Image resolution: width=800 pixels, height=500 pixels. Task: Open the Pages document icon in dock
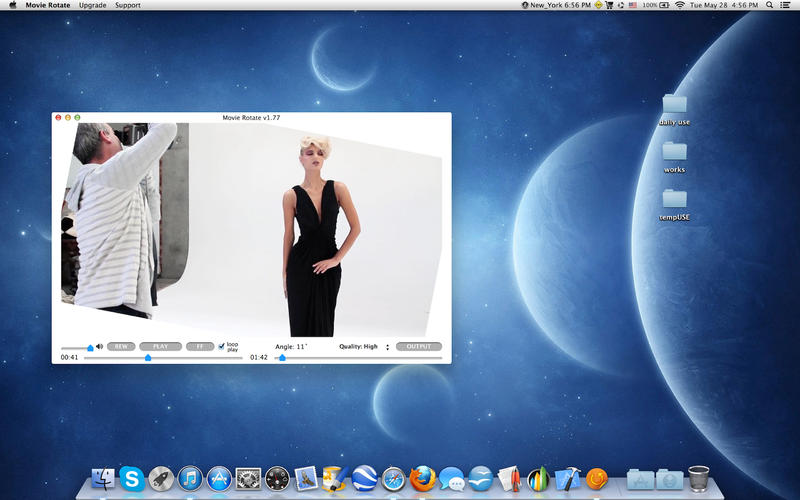click(509, 479)
